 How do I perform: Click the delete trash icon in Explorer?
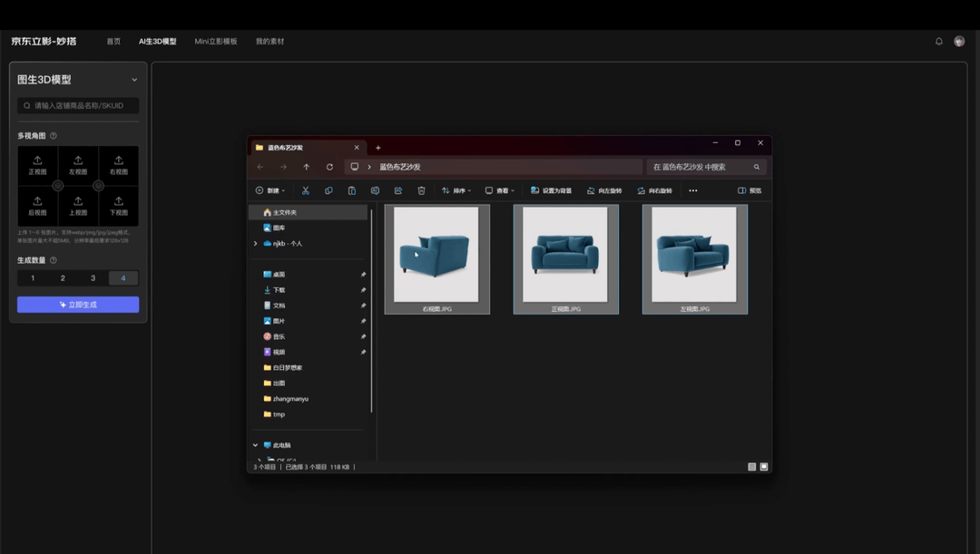tap(421, 190)
